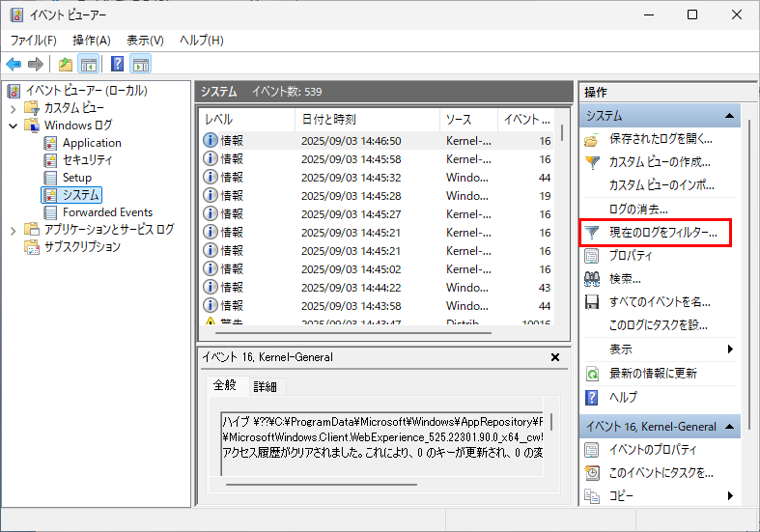
Task: Sort by the イベント ID column header
Action: point(526,119)
